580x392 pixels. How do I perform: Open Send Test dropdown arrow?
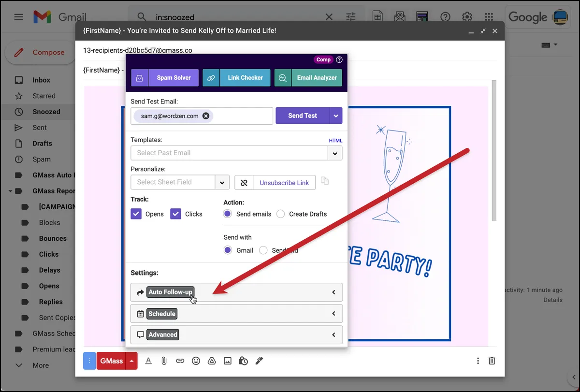tap(336, 116)
